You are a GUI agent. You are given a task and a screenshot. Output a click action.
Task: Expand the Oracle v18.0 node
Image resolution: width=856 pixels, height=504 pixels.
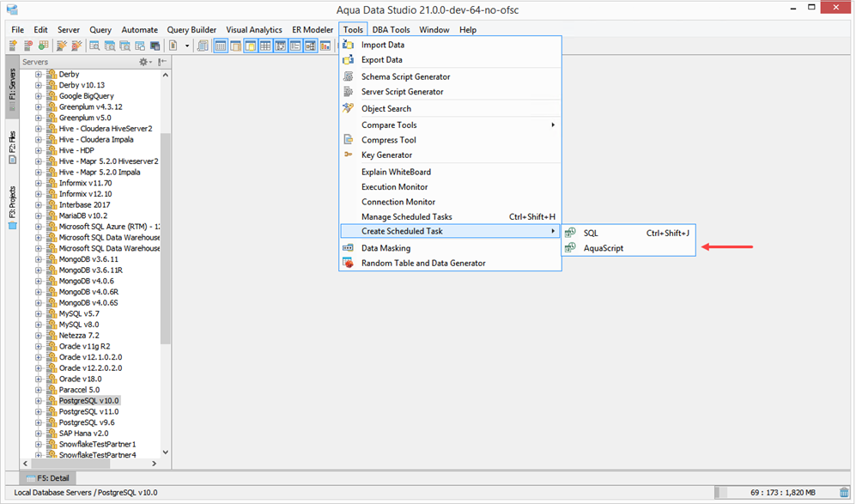(x=39, y=379)
